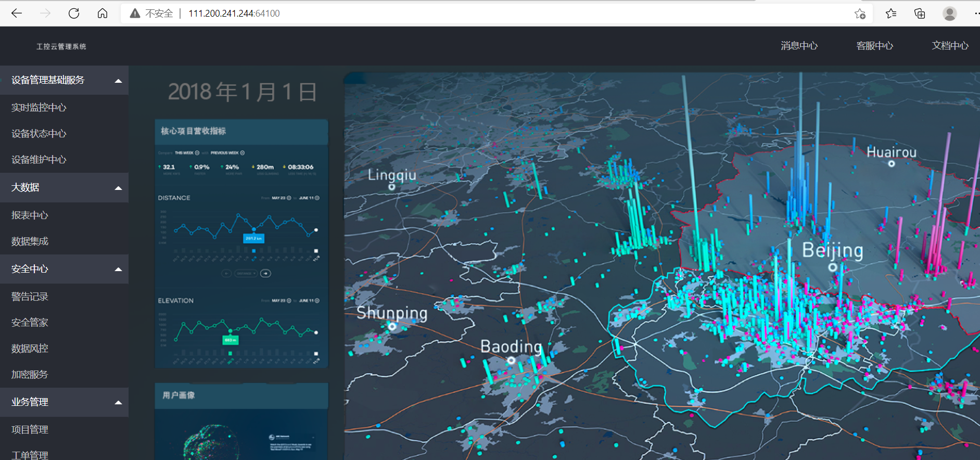Click the Lingqiu city marker
980x460 pixels.
point(392,187)
